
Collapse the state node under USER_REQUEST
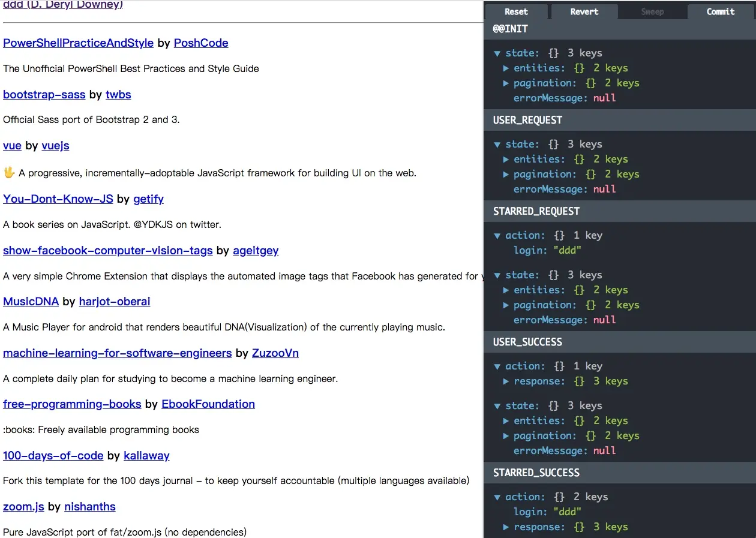[497, 145]
